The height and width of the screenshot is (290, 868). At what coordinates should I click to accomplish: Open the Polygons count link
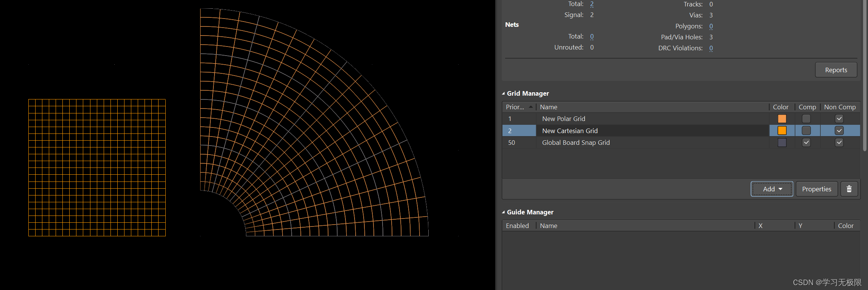711,26
